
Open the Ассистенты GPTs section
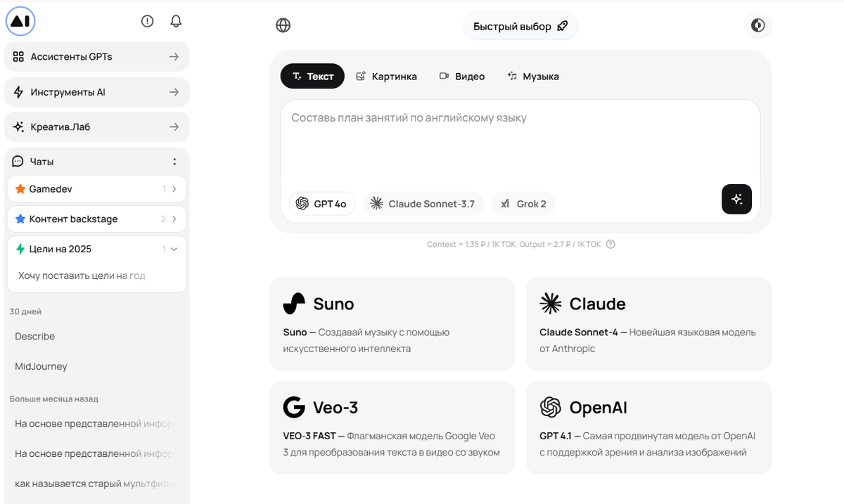click(97, 57)
